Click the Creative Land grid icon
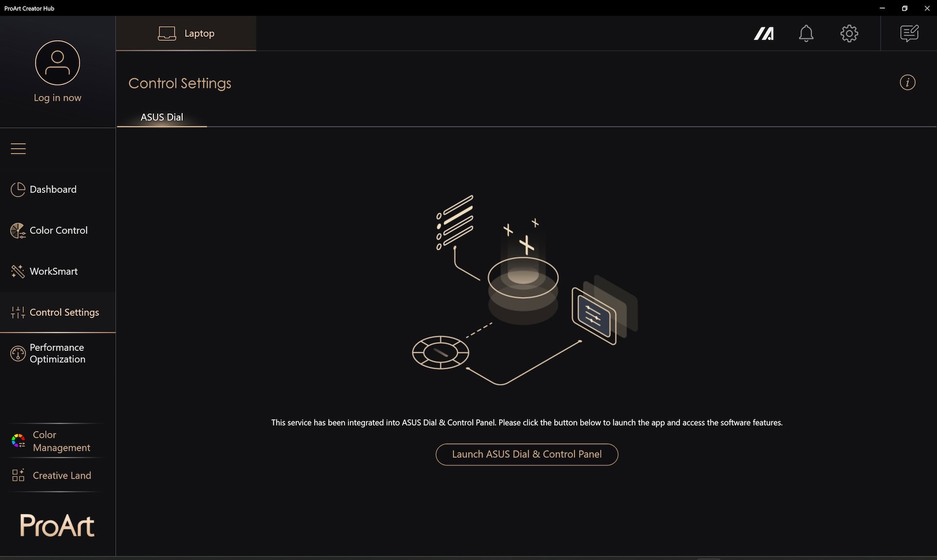The width and height of the screenshot is (937, 560). point(19,475)
